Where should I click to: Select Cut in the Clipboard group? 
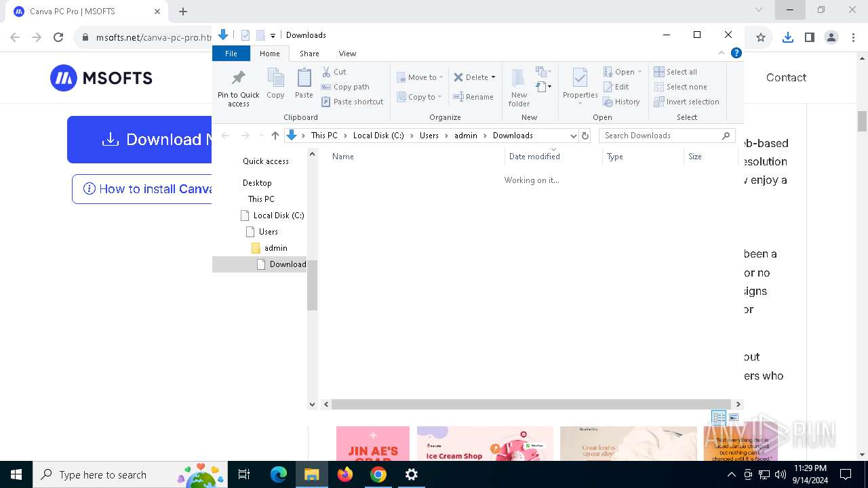point(334,72)
